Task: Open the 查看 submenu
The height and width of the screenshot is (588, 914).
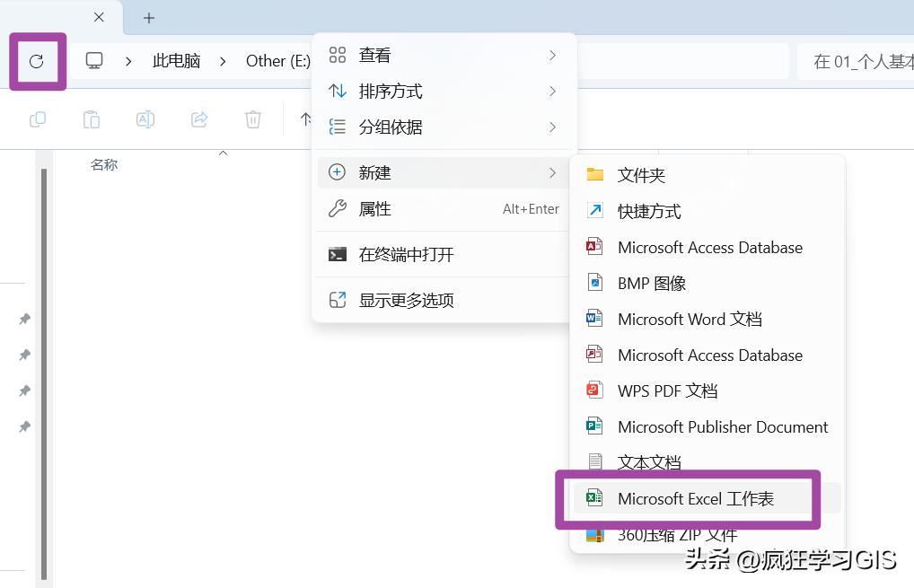Action: [444, 56]
